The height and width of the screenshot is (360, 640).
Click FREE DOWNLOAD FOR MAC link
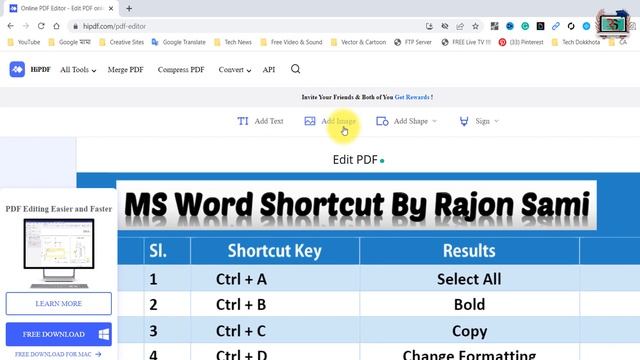click(58, 354)
